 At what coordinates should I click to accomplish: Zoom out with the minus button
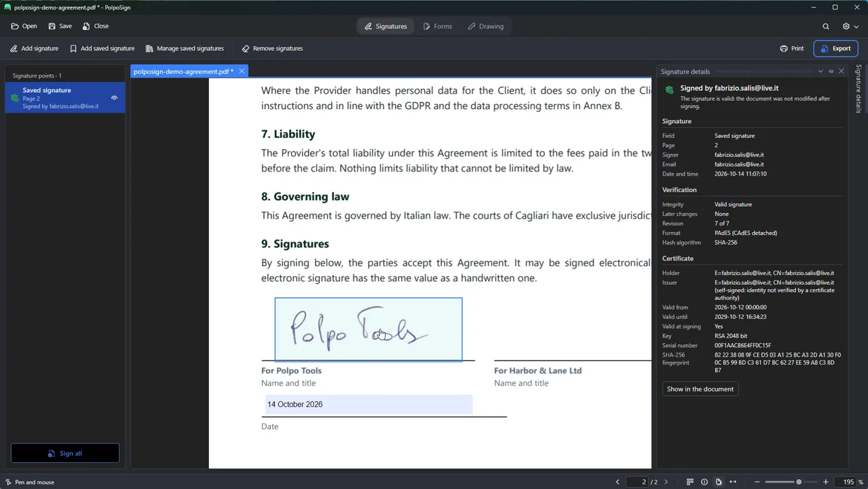pos(757,482)
